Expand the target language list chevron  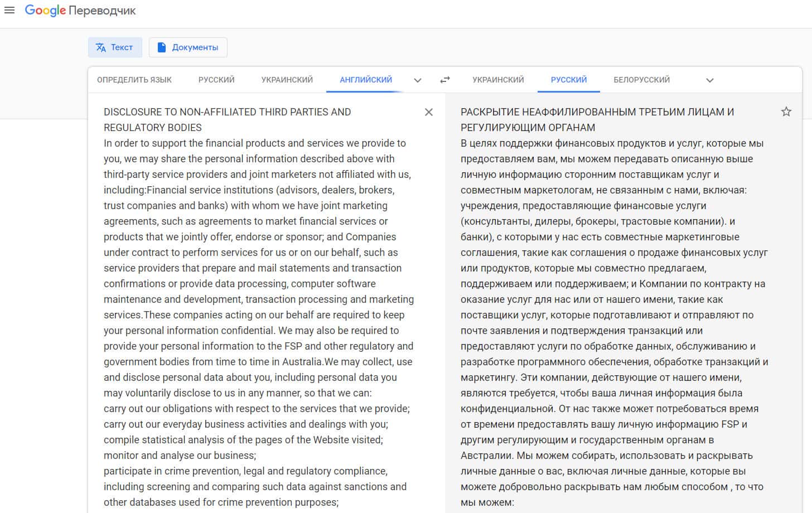(710, 80)
